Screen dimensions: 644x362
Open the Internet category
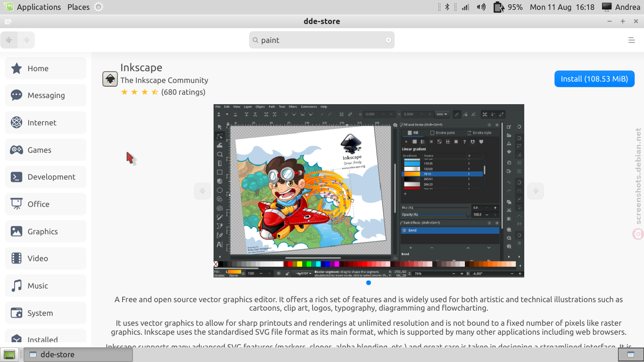(x=45, y=123)
